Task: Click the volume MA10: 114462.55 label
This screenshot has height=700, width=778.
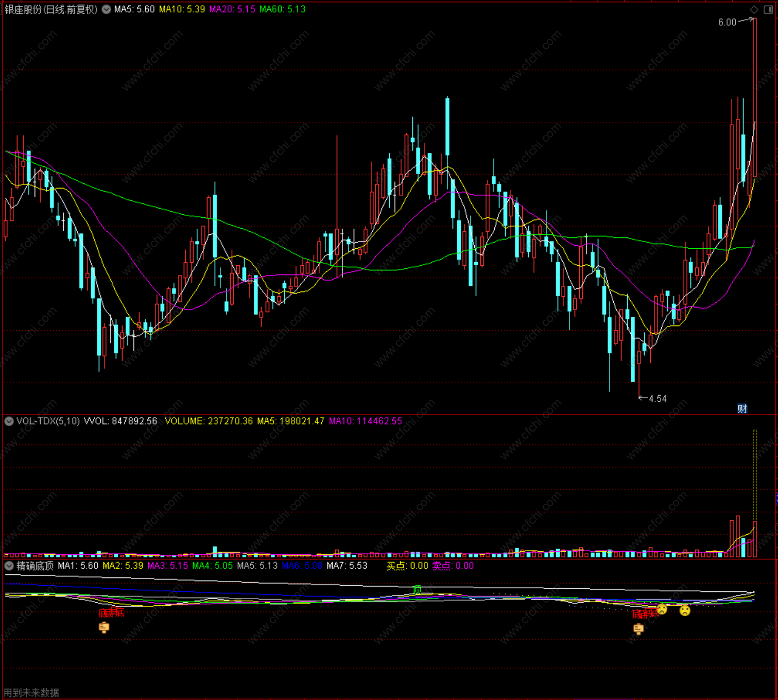Action: click(x=366, y=421)
